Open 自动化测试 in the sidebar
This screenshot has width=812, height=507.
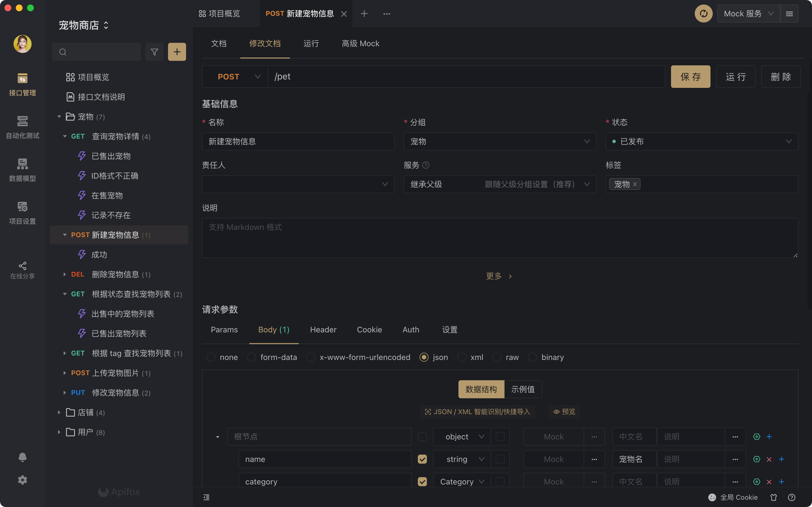pos(22,127)
